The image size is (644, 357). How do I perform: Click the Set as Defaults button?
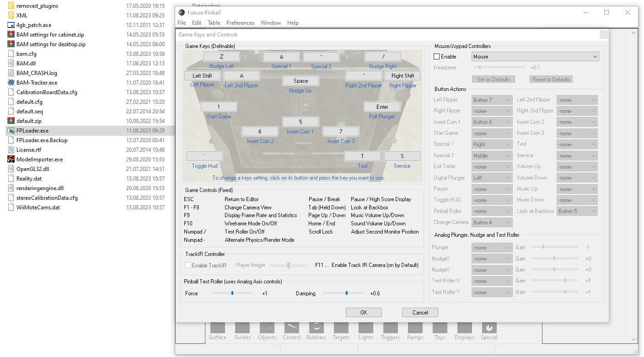tap(494, 79)
